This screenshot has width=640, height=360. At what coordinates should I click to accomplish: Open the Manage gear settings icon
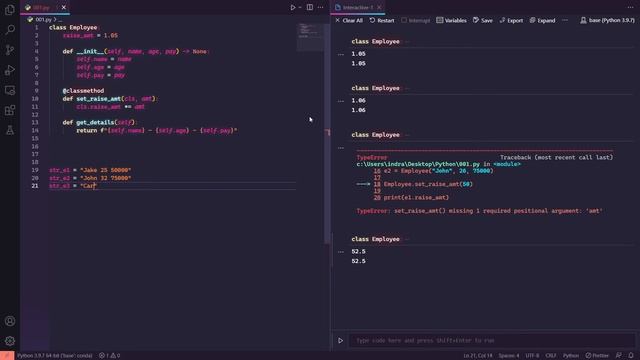(x=10, y=341)
